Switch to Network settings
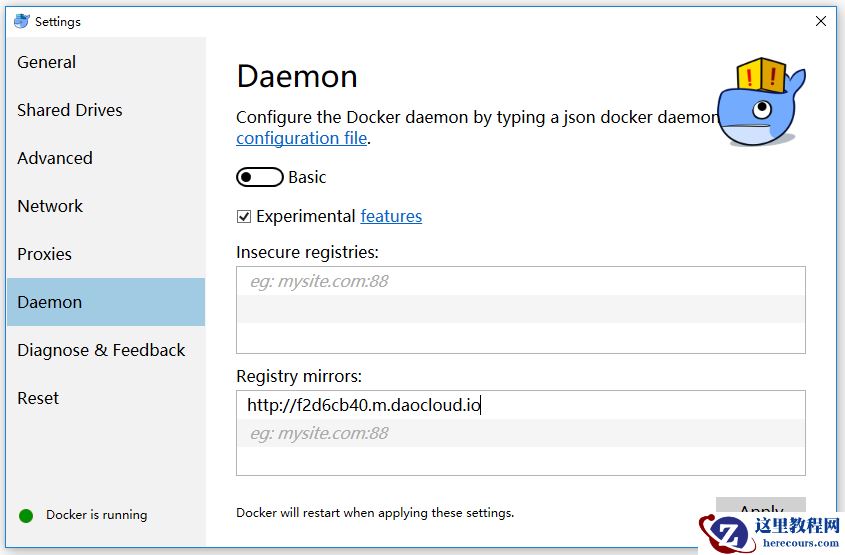 pos(50,206)
